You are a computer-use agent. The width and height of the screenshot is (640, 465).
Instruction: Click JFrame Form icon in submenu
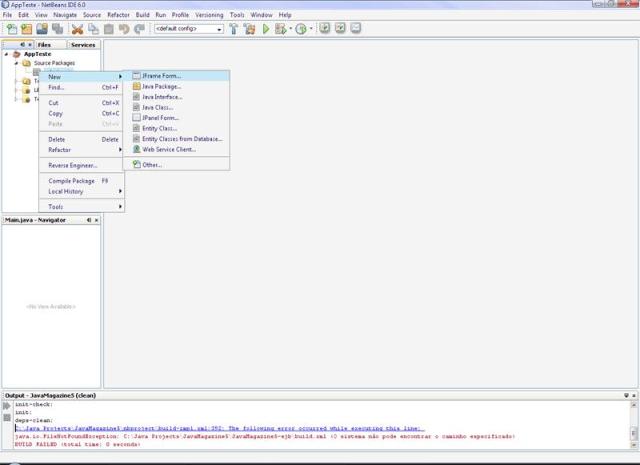136,76
